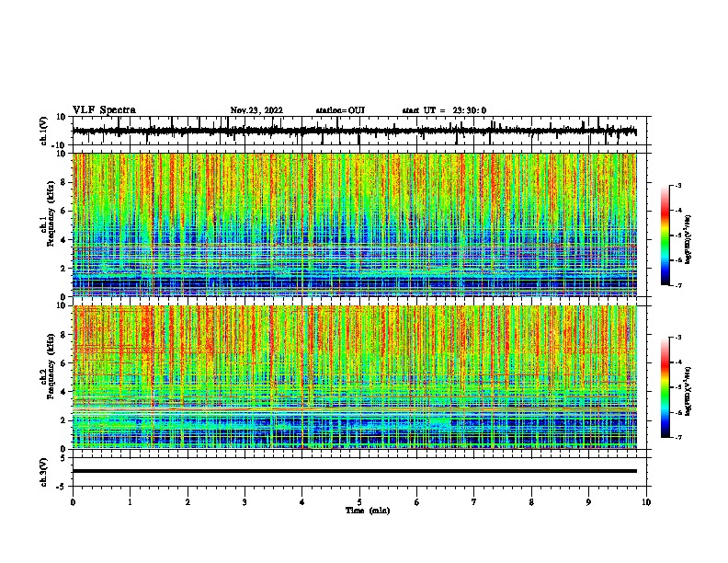This screenshot has width=728, height=563.
Task: Click the '-3' label on the ch.2 color bar
Action: pos(677,338)
